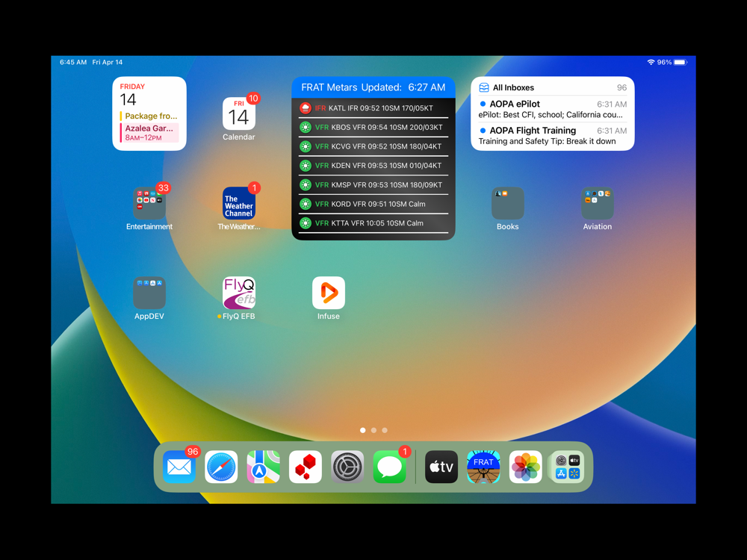Select the KORD VFR 09:51 metar row
The image size is (747, 560).
coord(373,204)
